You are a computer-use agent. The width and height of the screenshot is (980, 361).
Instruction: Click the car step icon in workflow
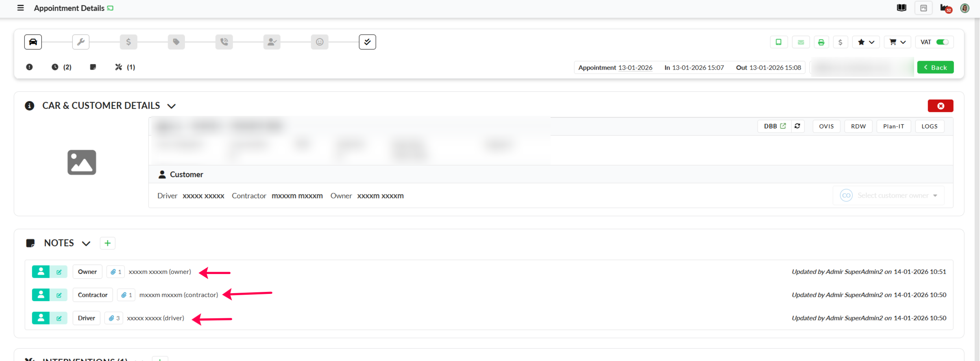(x=33, y=42)
